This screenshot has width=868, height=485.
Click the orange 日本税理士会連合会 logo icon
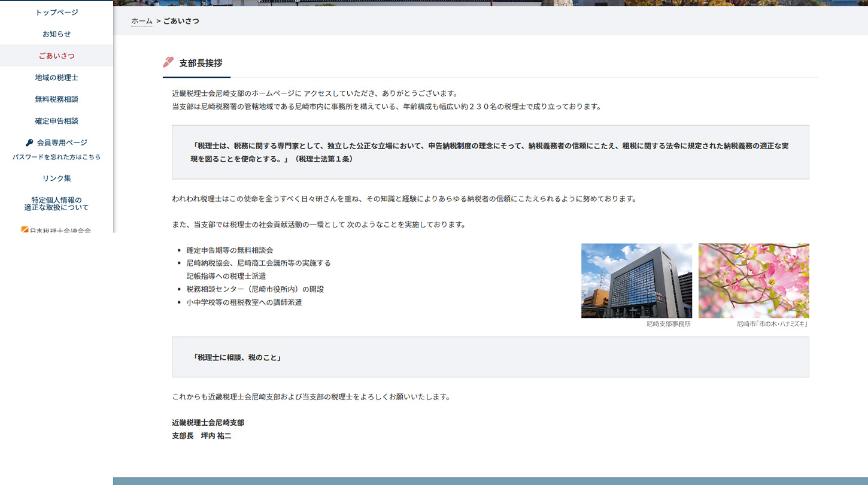(25, 229)
